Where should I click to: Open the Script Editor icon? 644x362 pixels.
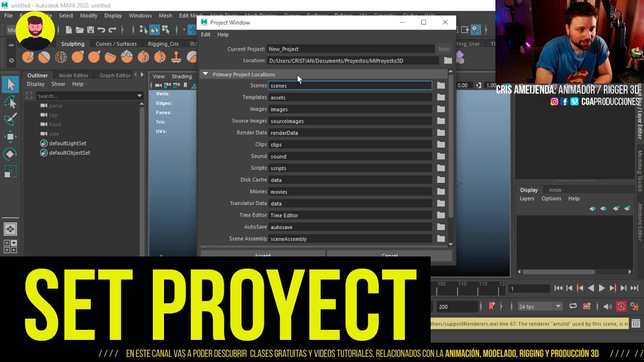coord(635,324)
